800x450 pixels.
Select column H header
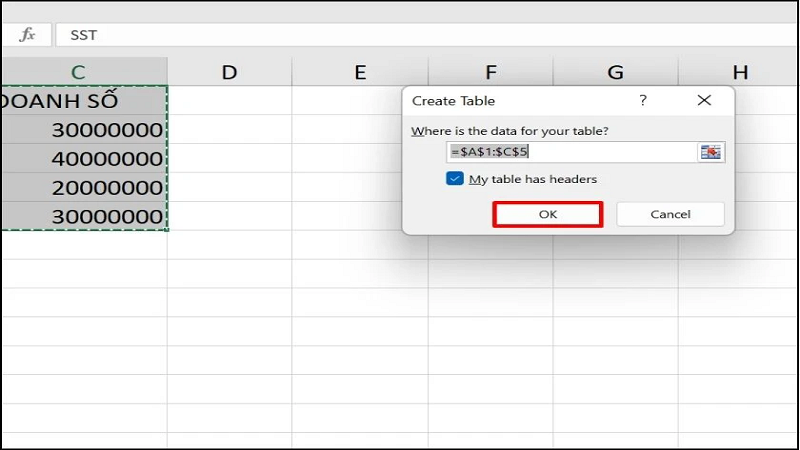pos(739,72)
